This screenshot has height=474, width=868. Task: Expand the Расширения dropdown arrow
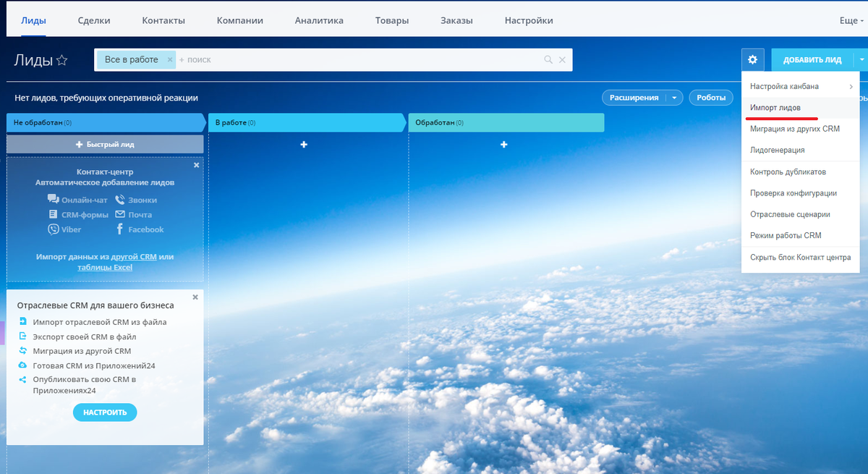[674, 98]
